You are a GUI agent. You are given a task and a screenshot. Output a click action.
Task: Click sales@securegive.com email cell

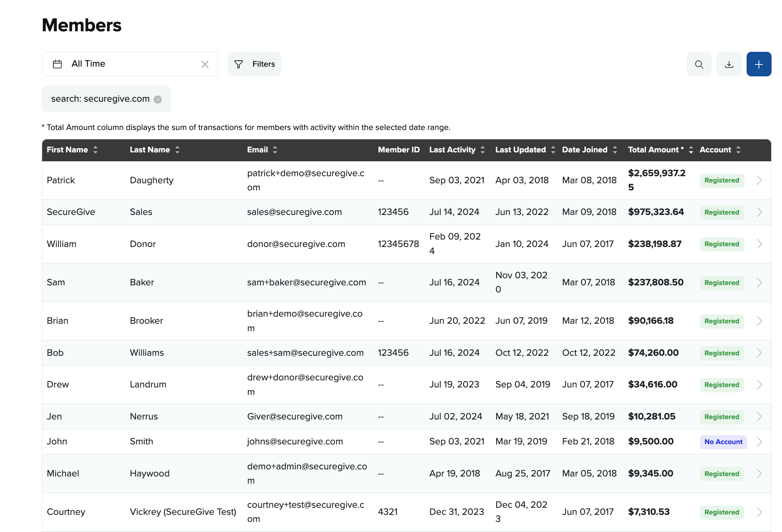click(294, 212)
